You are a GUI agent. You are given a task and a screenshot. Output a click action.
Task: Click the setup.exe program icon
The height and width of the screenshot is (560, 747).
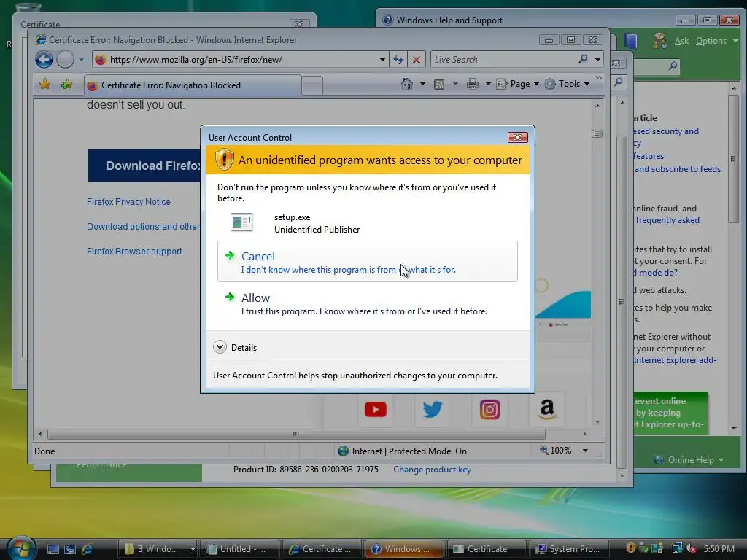(x=241, y=222)
